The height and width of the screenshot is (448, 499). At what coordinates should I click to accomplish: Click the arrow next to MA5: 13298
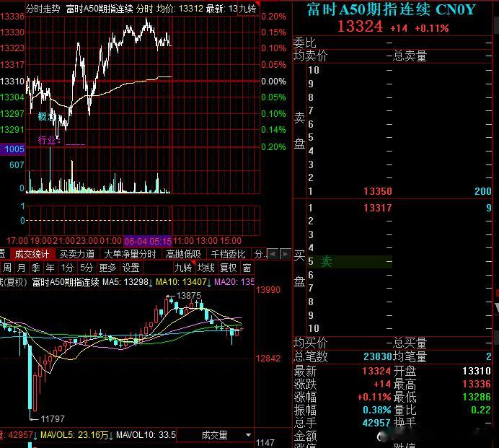click(151, 282)
